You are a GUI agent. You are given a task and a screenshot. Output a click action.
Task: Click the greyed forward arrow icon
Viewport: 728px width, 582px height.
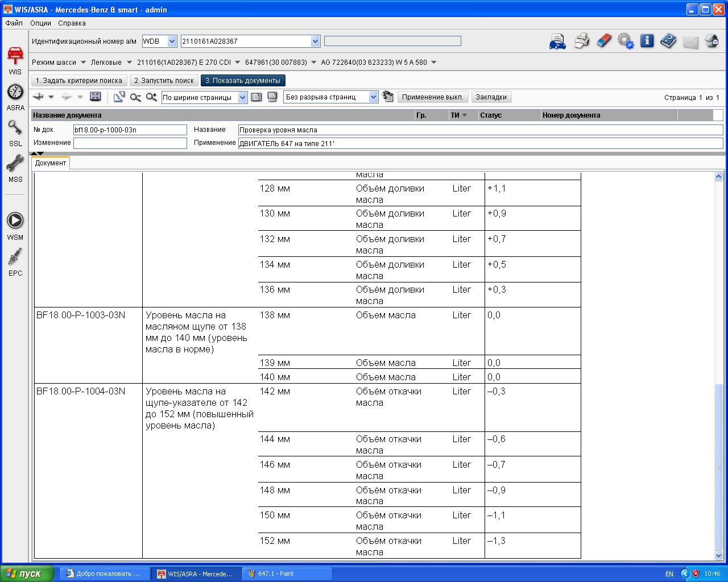[67, 97]
